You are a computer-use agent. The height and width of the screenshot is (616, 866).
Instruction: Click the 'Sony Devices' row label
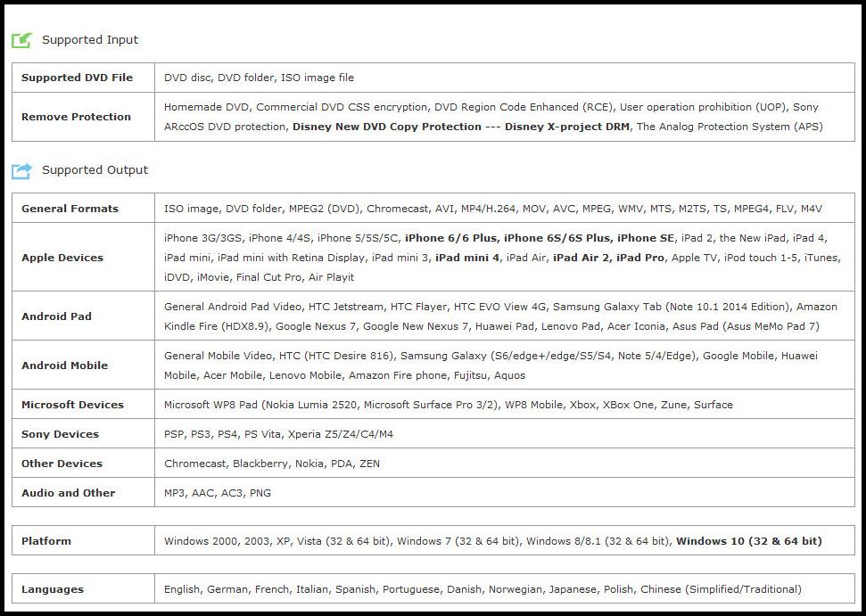pos(60,434)
